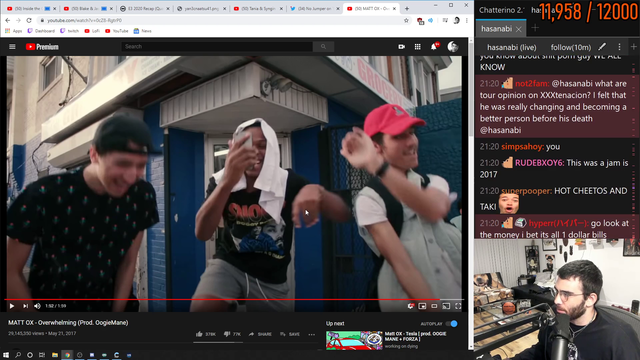Dislike the video with thumbs down
The height and width of the screenshot is (360, 640).
(232, 334)
